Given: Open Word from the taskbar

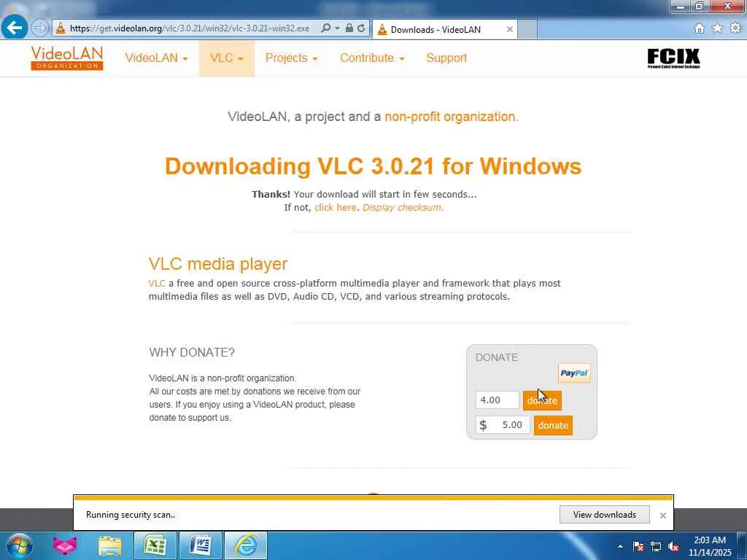Looking at the screenshot, I should [x=200, y=545].
